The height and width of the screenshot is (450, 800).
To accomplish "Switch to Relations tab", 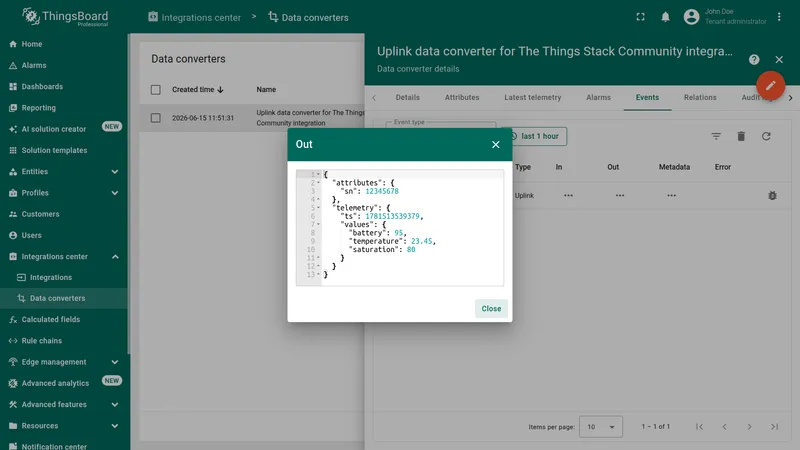I will click(700, 97).
